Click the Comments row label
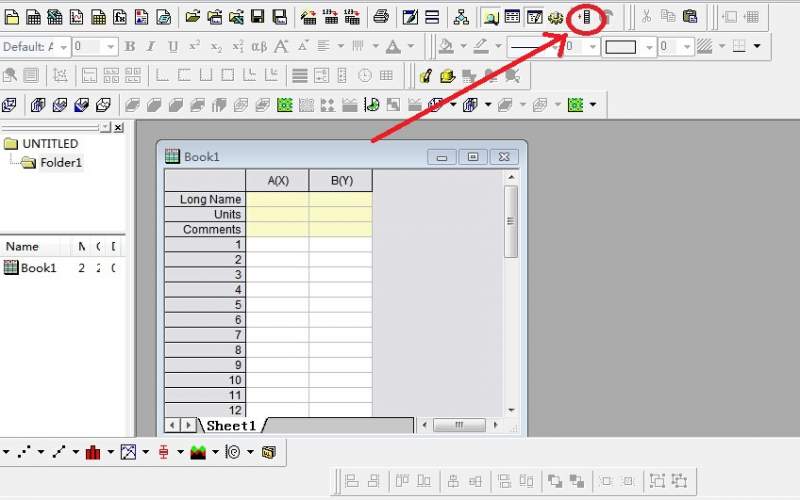This screenshot has width=800, height=500. 205,229
